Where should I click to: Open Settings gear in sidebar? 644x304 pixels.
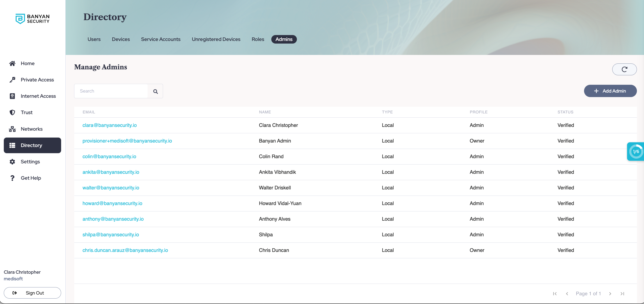pyautogui.click(x=30, y=162)
